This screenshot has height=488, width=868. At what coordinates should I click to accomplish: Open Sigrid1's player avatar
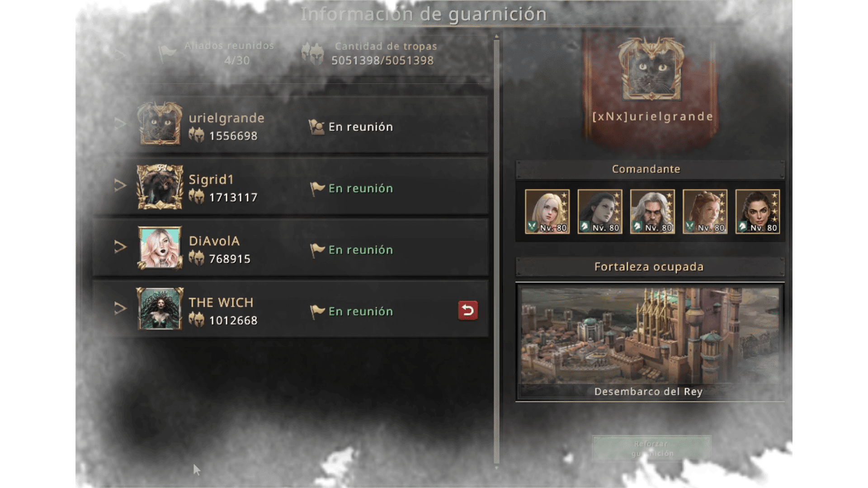pos(160,186)
